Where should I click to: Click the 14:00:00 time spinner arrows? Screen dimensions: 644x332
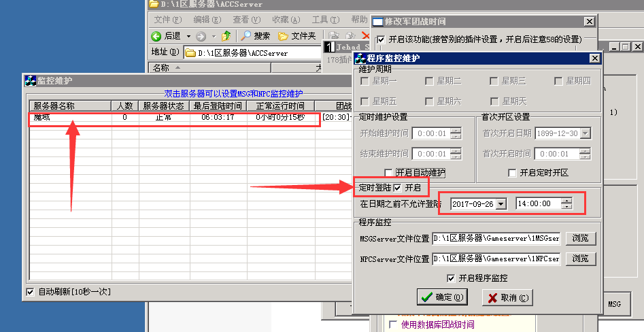click(566, 203)
